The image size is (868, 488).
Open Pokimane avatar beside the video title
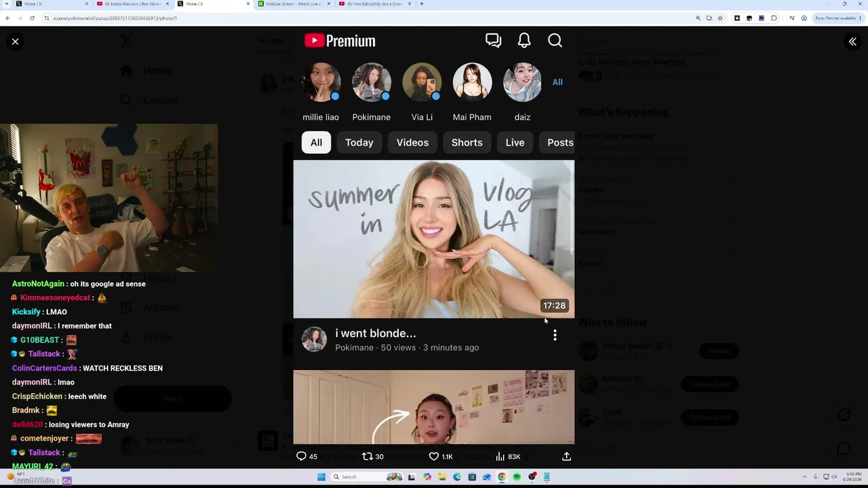[x=314, y=340]
